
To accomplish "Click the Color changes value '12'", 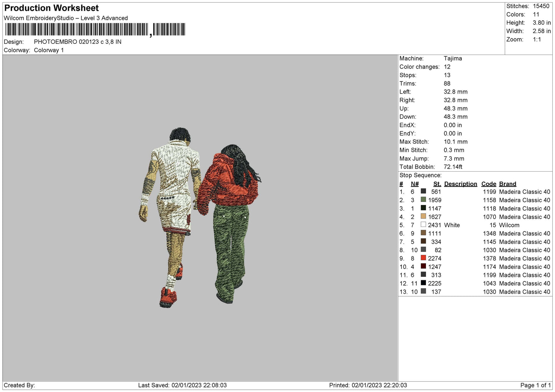I will pos(447,67).
